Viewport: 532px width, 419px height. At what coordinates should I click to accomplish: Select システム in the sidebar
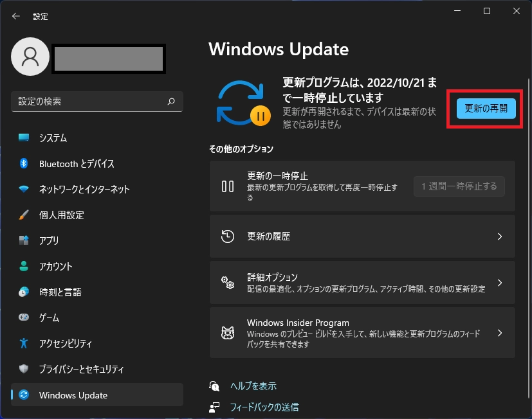pos(53,138)
